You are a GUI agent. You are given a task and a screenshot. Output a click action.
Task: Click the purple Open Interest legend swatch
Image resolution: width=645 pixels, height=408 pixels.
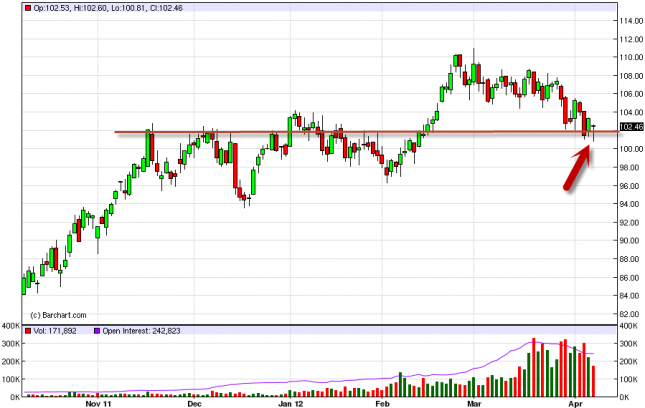click(97, 331)
